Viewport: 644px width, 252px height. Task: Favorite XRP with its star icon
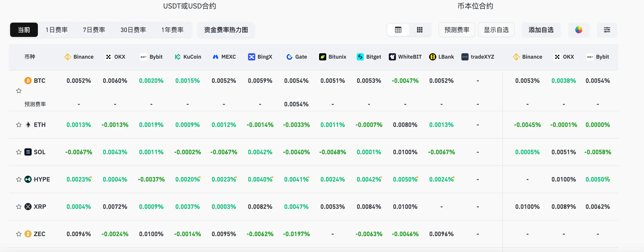coord(19,207)
